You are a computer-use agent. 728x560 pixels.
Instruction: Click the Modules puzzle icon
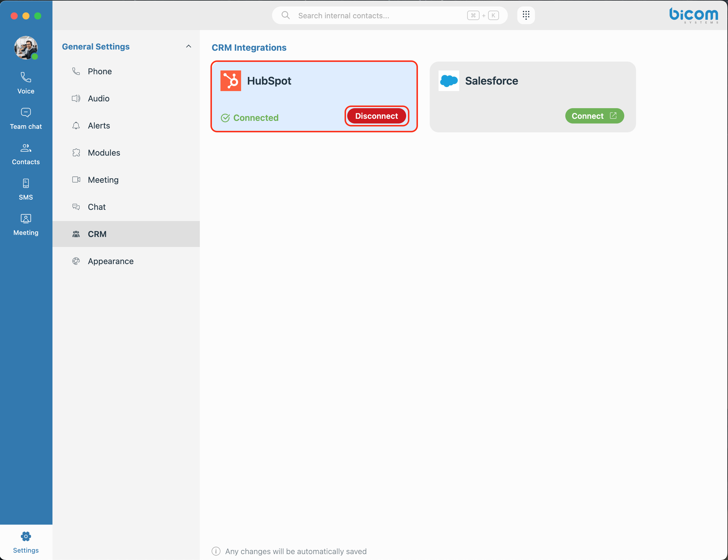76,153
